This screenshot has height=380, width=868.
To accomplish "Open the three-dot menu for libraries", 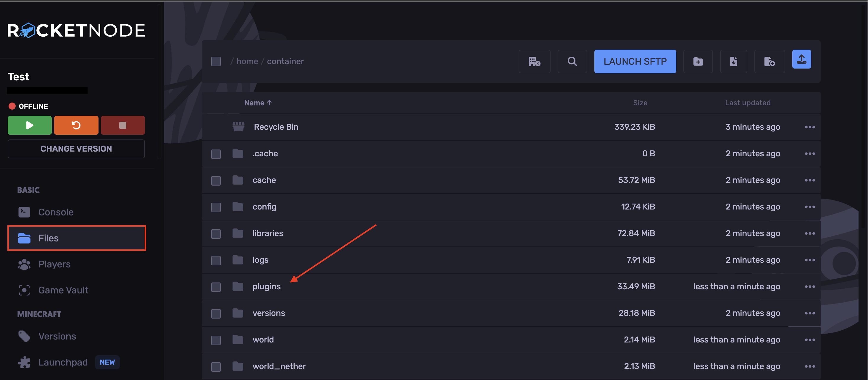I will click(809, 234).
